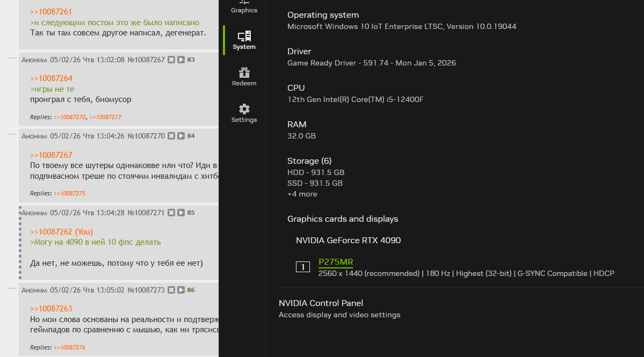Click the X icon on post №10087267
This screenshot has height=357, width=644.
[x=171, y=60]
